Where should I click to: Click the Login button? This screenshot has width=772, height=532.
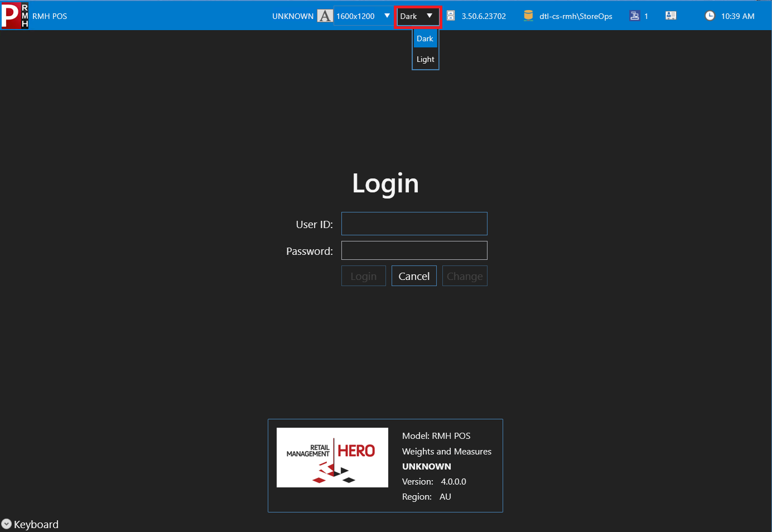click(364, 276)
